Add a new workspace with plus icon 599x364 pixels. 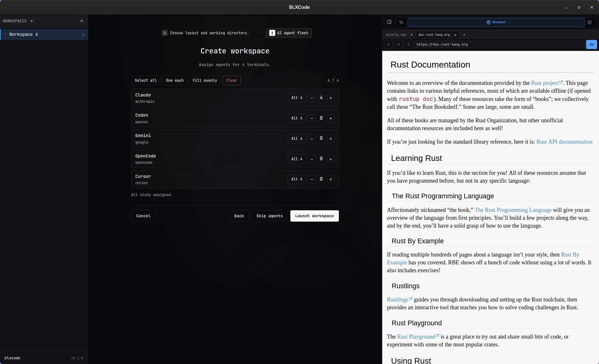(x=31, y=21)
